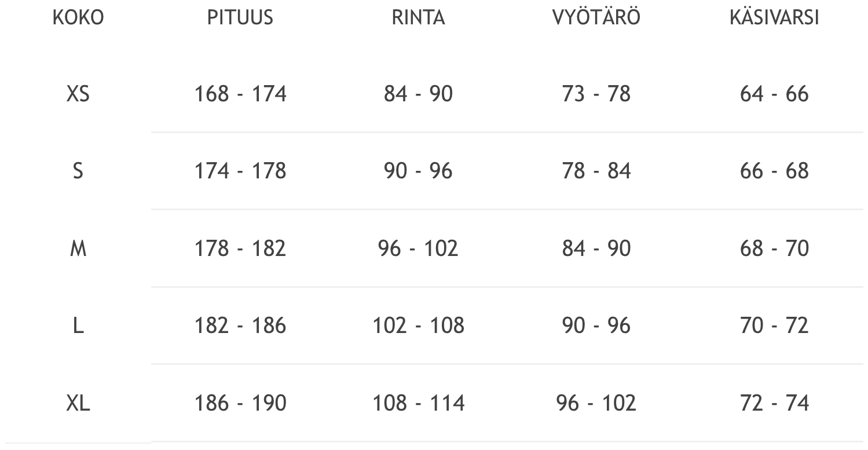Click the KOKO column header

(78, 18)
